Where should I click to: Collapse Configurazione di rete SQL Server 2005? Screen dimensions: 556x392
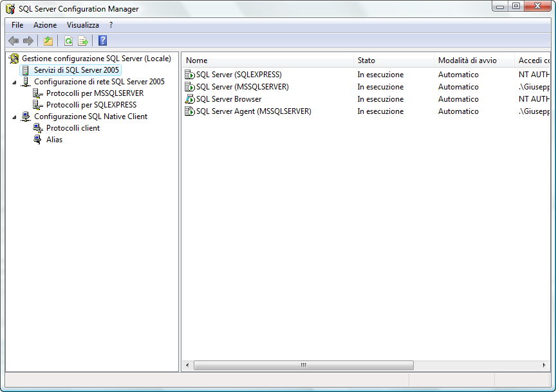click(x=14, y=82)
